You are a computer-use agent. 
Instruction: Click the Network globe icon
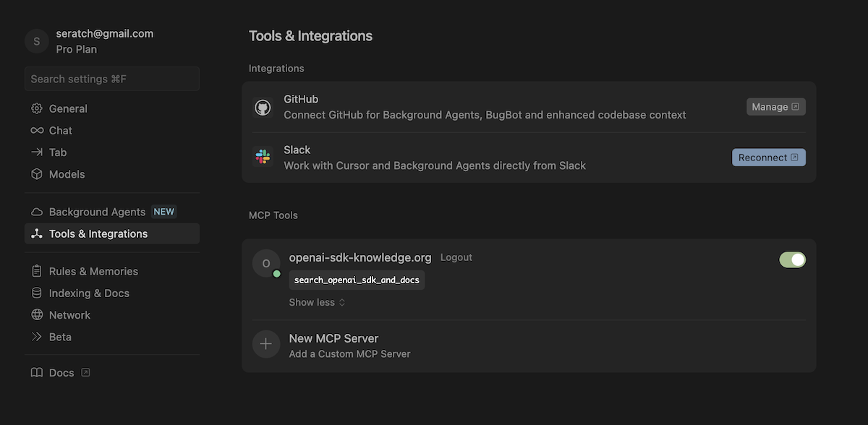[37, 314]
